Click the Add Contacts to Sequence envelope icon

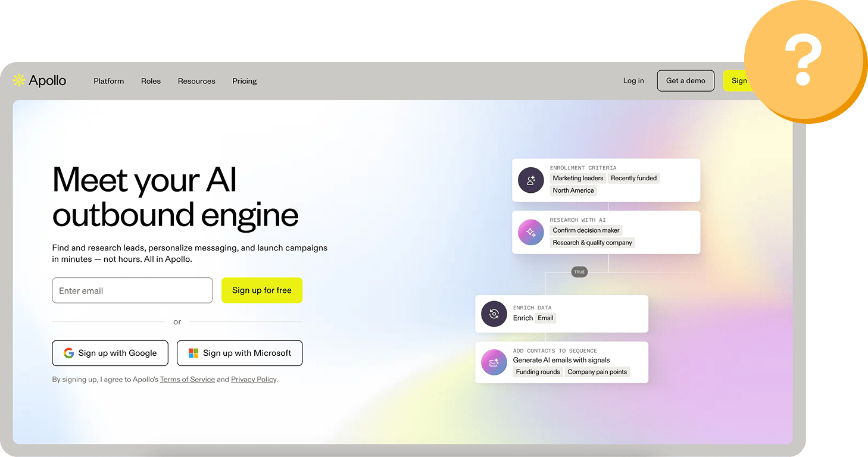pos(494,362)
